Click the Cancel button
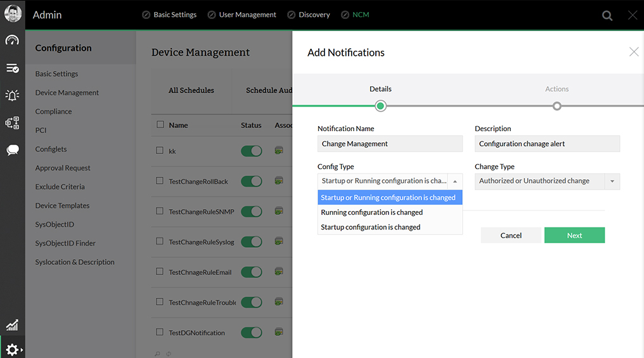Viewport: 644px width, 358px height. click(x=511, y=235)
